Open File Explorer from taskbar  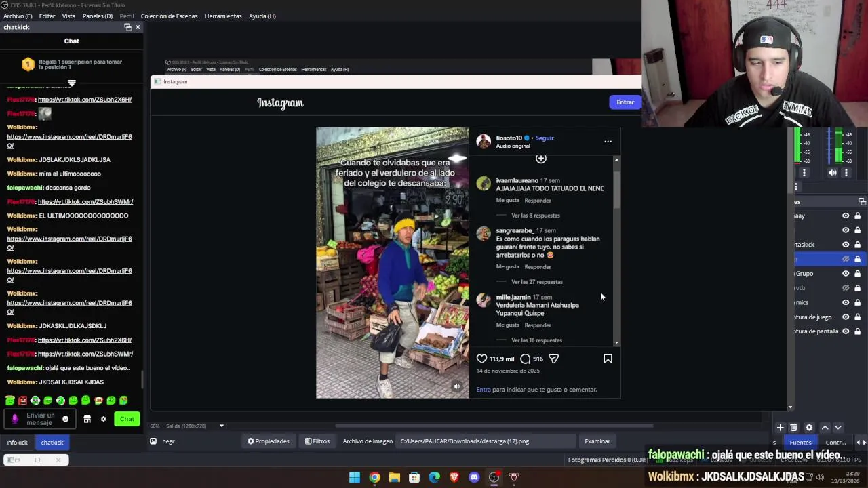pyautogui.click(x=394, y=477)
